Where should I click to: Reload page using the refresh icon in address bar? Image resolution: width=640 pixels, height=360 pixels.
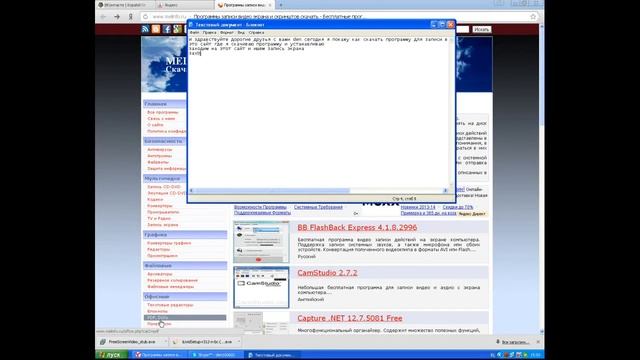pyautogui.click(x=145, y=17)
